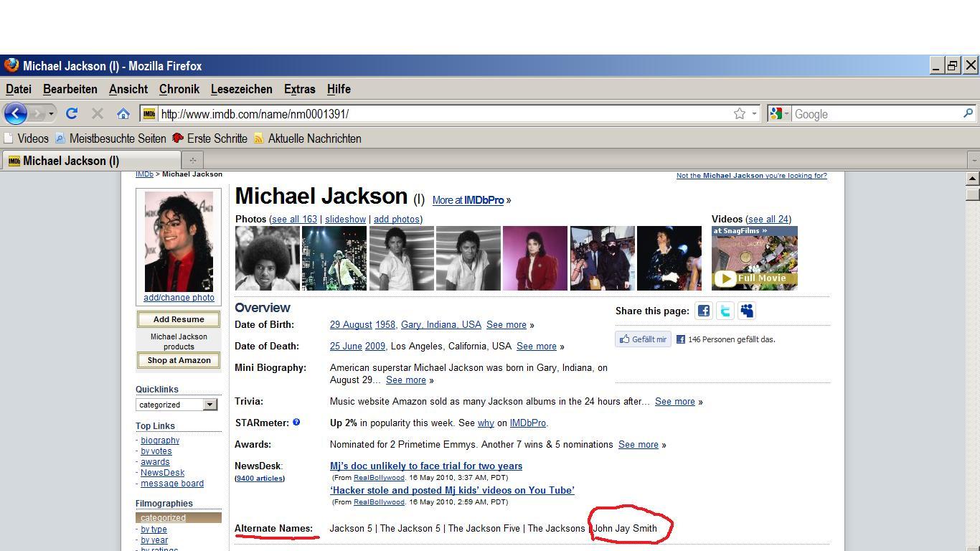Click the 'add photos' link
This screenshot has width=980, height=551.
[397, 220]
